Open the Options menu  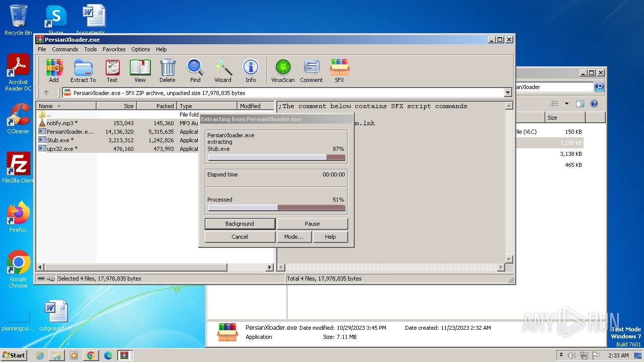(x=141, y=49)
